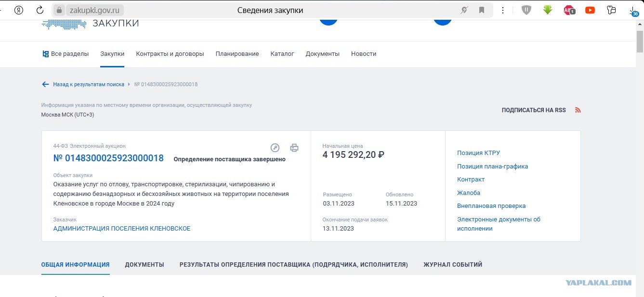Click the starting price 4 195 292,20 ₽

point(353,155)
